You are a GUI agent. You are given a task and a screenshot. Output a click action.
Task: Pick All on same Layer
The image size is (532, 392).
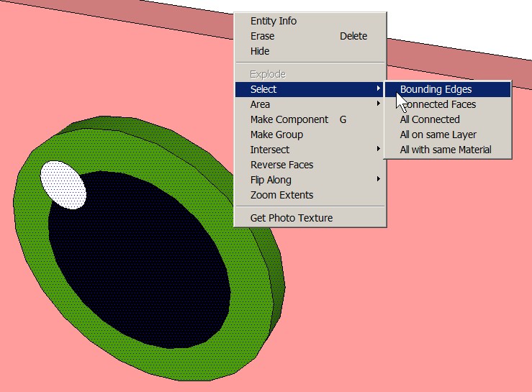pyautogui.click(x=438, y=135)
